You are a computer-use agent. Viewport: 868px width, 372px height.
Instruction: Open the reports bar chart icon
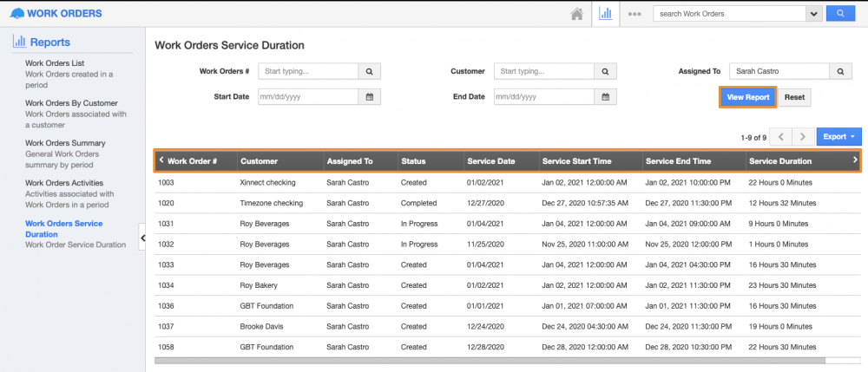click(x=606, y=14)
